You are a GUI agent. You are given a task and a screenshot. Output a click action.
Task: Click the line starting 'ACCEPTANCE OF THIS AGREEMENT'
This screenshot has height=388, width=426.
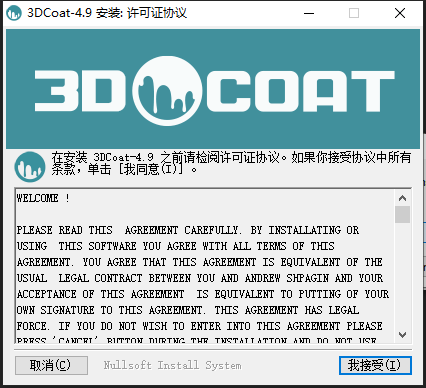pos(203,294)
